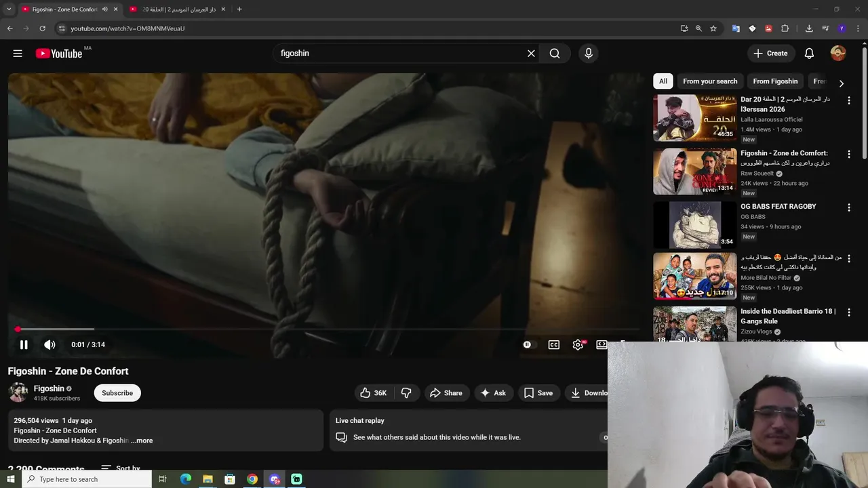The width and height of the screenshot is (868, 488).
Task: Open the notifications bell
Action: [809, 54]
